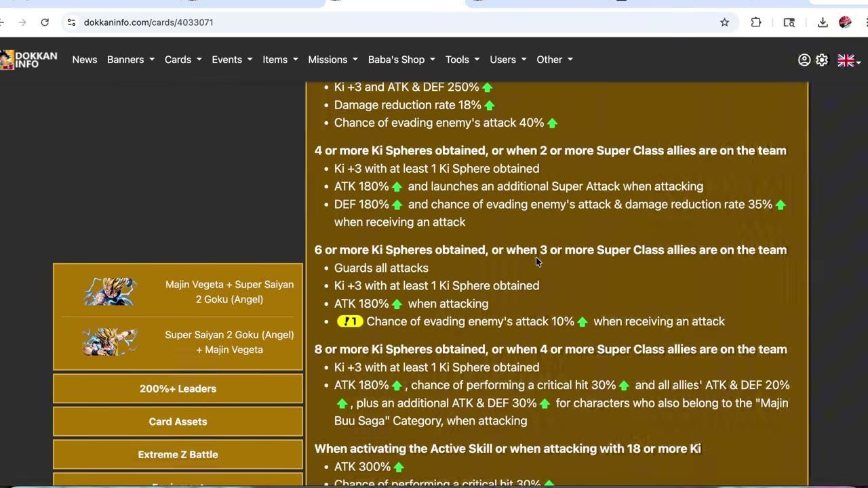Click 'Guards all attacks' text
The image size is (868, 488).
[x=381, y=268]
